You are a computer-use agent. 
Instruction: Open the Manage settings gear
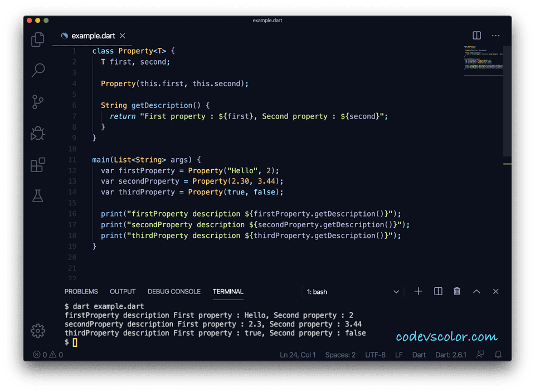tap(37, 330)
